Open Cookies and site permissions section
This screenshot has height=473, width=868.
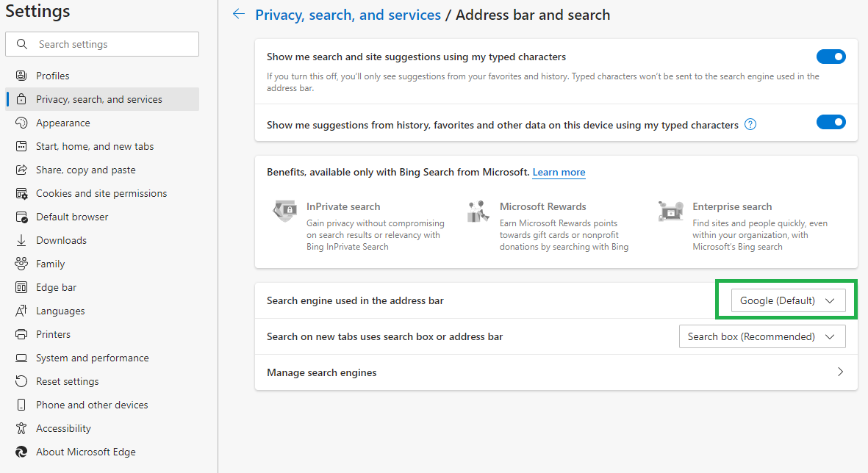(102, 193)
